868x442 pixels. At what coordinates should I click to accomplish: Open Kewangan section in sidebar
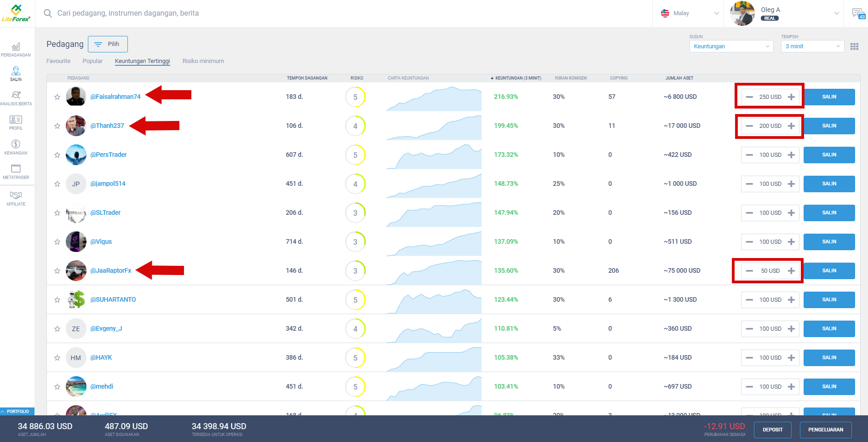point(16,147)
